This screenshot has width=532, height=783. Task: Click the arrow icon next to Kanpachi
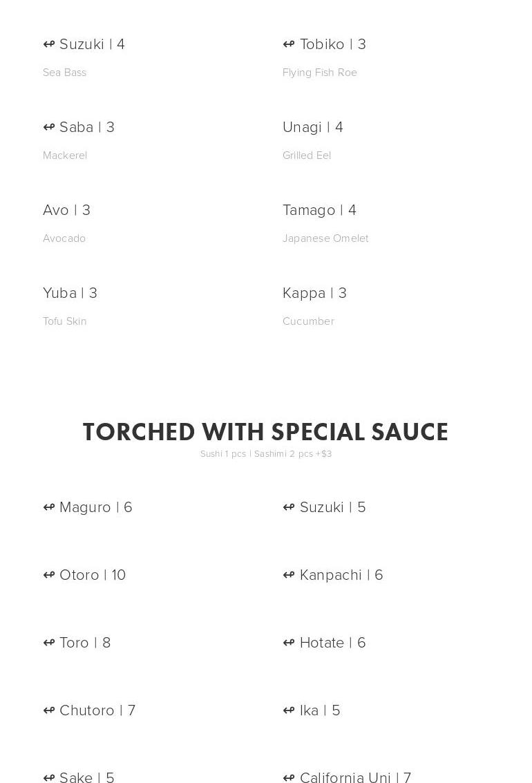[x=289, y=575]
